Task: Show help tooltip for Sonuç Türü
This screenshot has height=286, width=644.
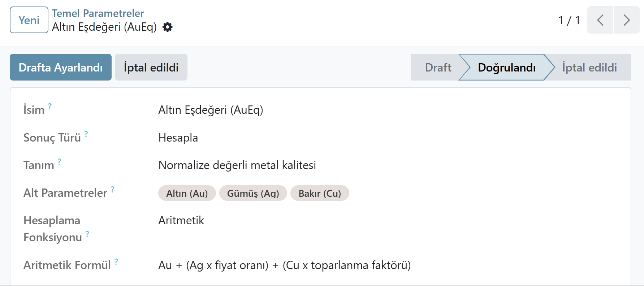Action: (x=86, y=134)
